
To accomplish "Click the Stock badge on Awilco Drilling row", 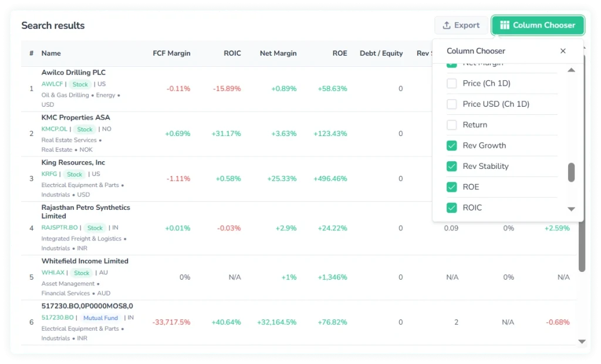I will pyautogui.click(x=79, y=84).
